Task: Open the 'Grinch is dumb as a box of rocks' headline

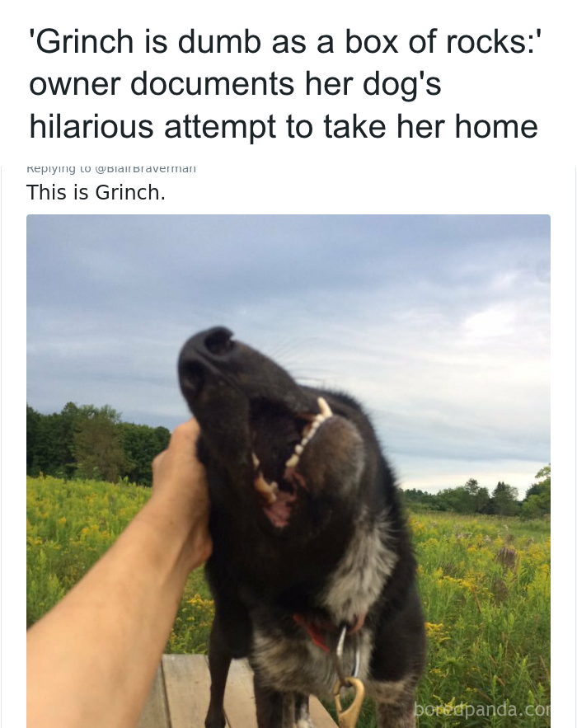Action: click(x=284, y=84)
